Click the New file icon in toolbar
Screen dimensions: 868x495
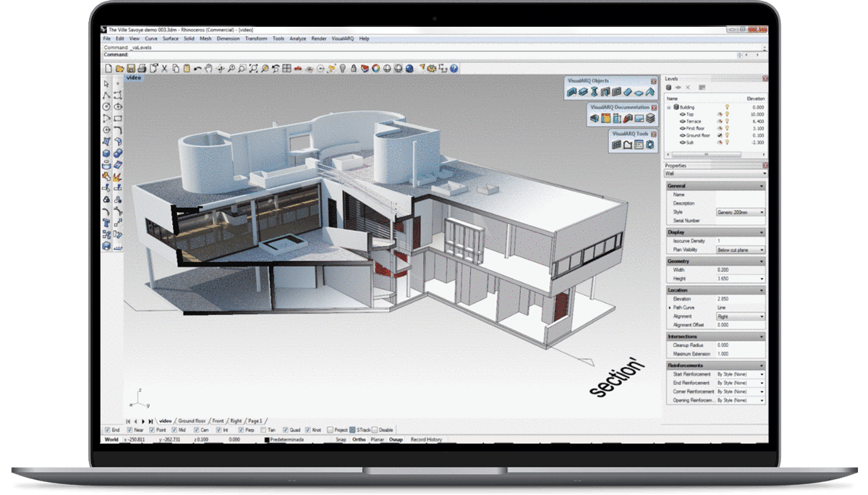[109, 69]
